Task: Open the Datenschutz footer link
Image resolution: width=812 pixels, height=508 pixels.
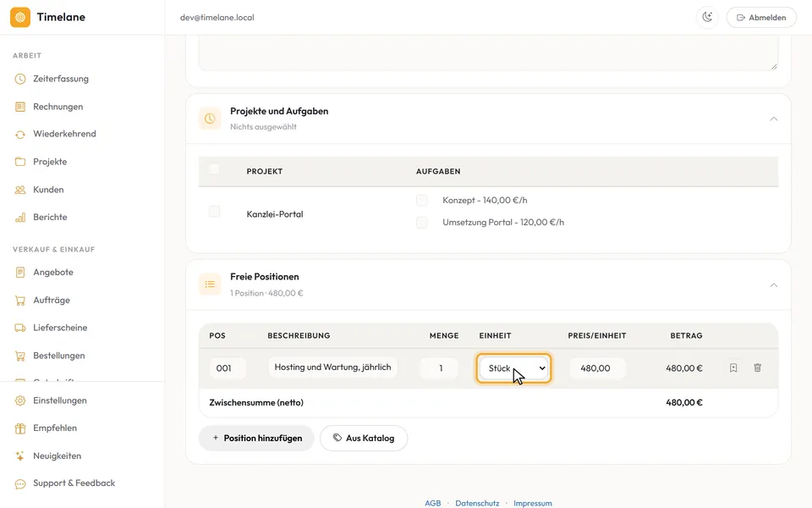Action: (477, 503)
